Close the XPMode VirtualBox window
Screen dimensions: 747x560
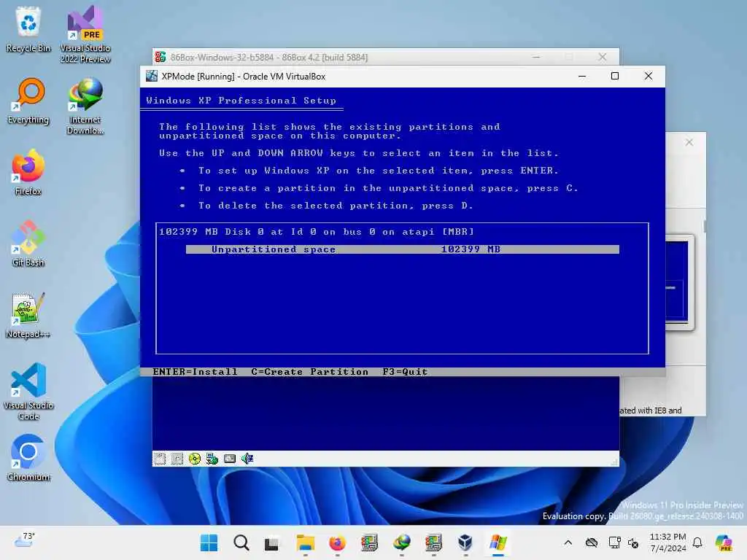[649, 76]
